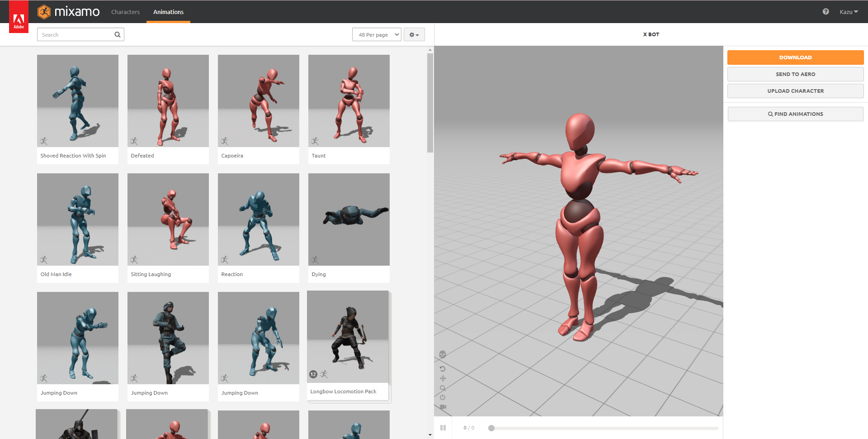Choose the Reaction animation thumbnail
This screenshot has height=439, width=868.
(x=259, y=219)
